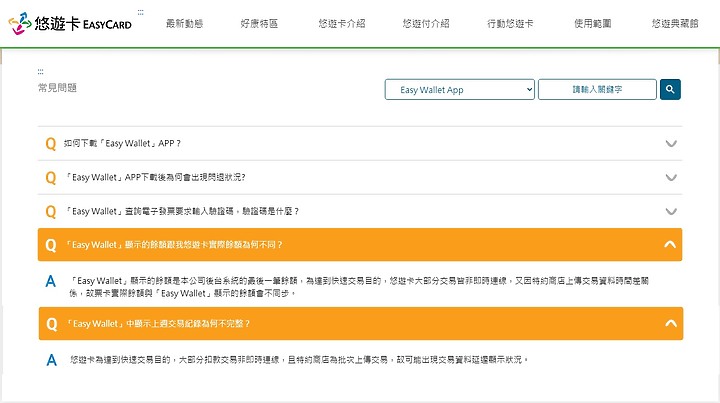Collapse the 餘額為何不同 question chevron
720x403 pixels.
[670, 245]
